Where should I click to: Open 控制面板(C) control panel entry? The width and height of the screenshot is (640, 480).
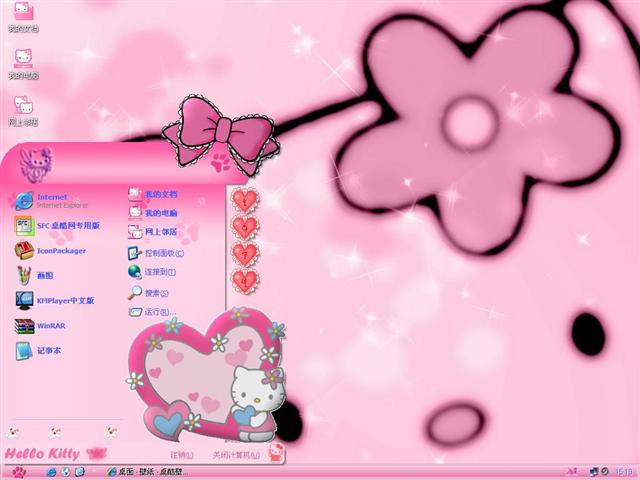(x=156, y=253)
